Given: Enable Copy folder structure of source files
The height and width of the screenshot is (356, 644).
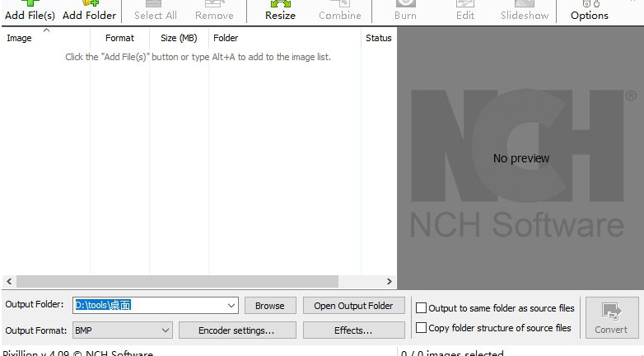Looking at the screenshot, I should [x=421, y=328].
